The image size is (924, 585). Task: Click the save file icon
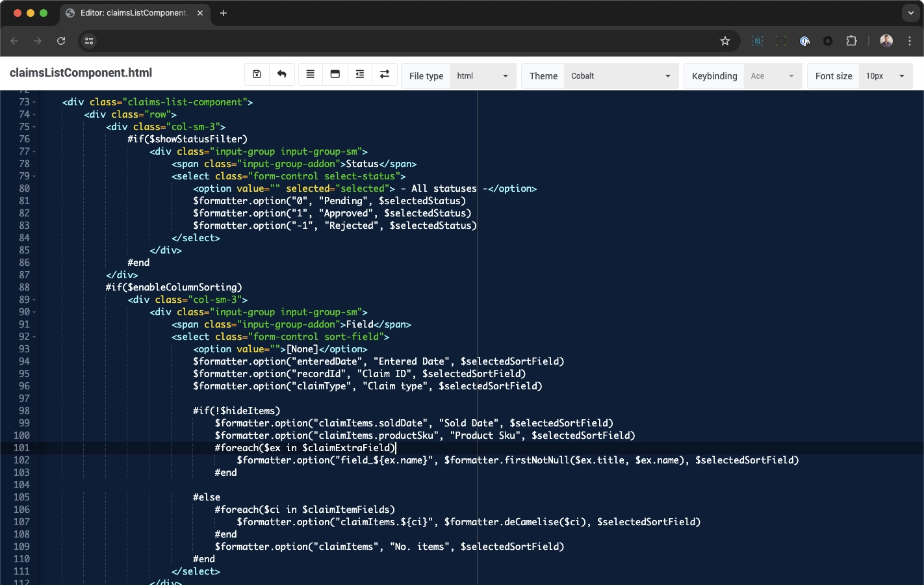click(257, 75)
